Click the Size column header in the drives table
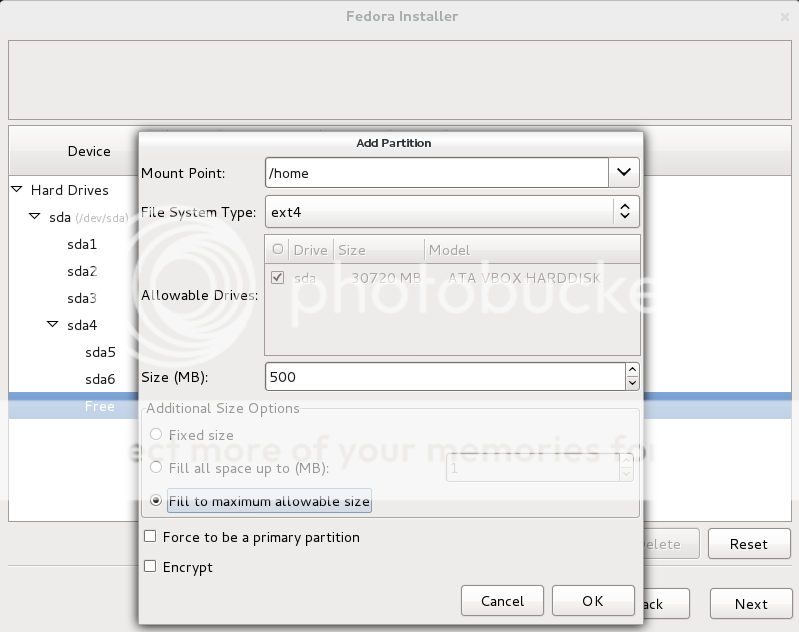Image resolution: width=799 pixels, height=632 pixels. pyautogui.click(x=378, y=250)
